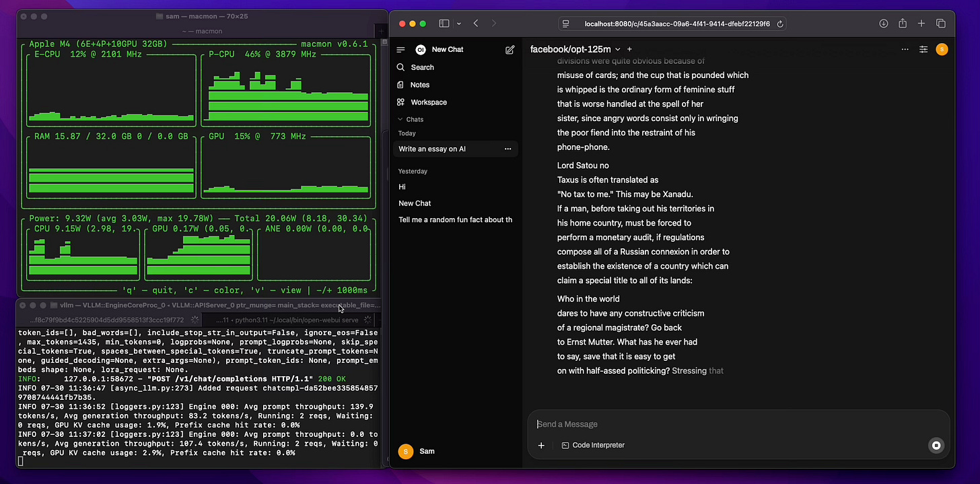This screenshot has width=980, height=484.
Task: Collapse the Chats section chevron
Action: tap(400, 119)
